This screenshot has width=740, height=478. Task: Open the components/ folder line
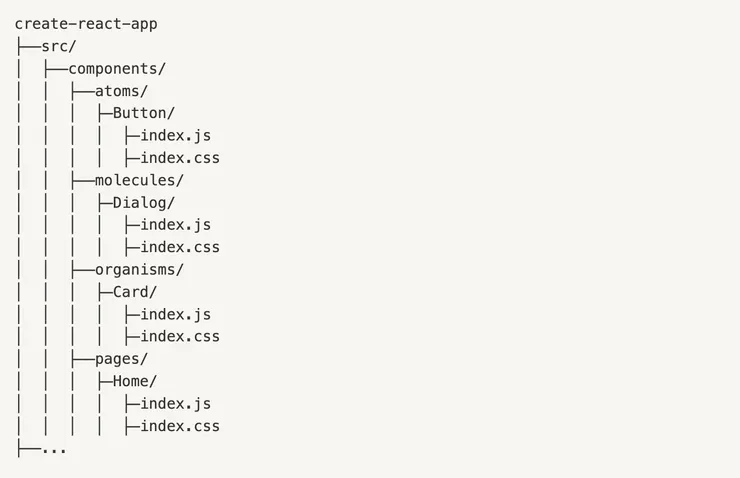tap(117, 68)
